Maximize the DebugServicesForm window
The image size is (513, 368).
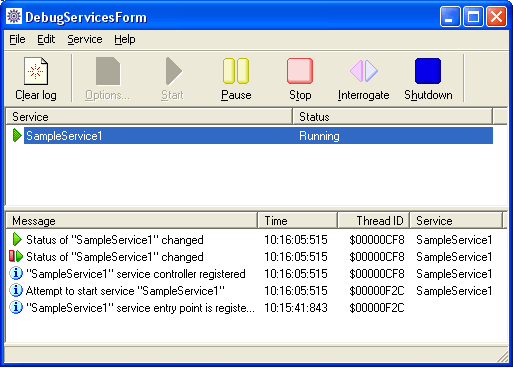point(473,16)
